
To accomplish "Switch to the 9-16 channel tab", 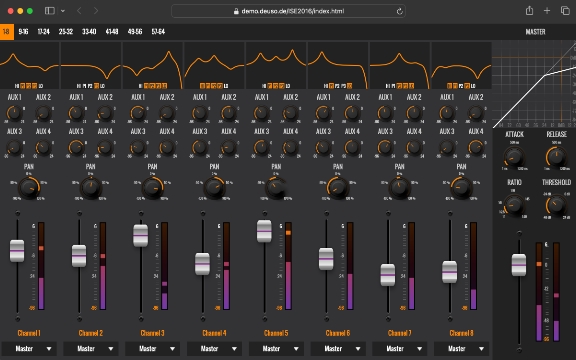I will [23, 32].
